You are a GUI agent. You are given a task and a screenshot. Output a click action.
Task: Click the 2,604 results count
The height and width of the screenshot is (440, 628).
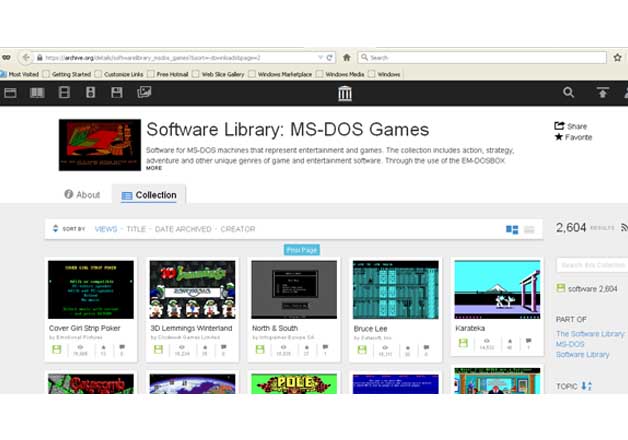click(571, 227)
